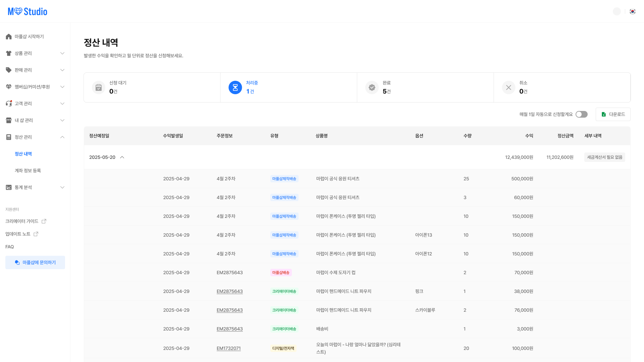Screen dimensions: 644x362
Task: Click the 다운로드 button
Action: pyautogui.click(x=613, y=114)
